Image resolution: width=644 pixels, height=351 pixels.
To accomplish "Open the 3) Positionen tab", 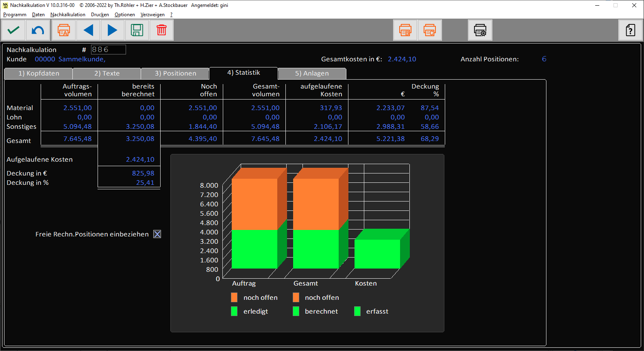I will point(175,74).
